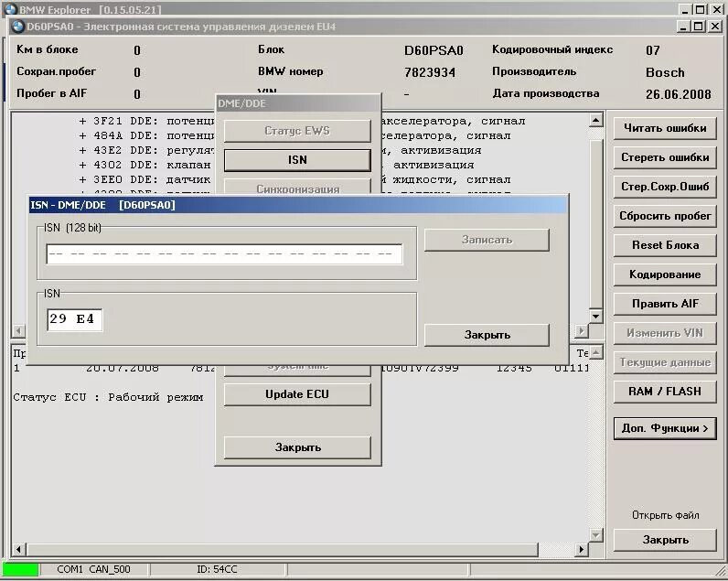
Task: Click the Открыть файл label
Action: [x=665, y=515]
